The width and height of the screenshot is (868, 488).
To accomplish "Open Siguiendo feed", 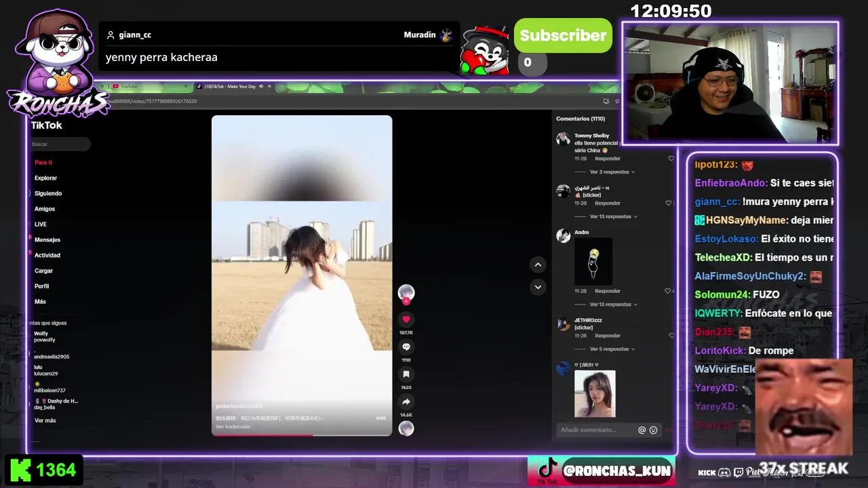I will click(48, 194).
